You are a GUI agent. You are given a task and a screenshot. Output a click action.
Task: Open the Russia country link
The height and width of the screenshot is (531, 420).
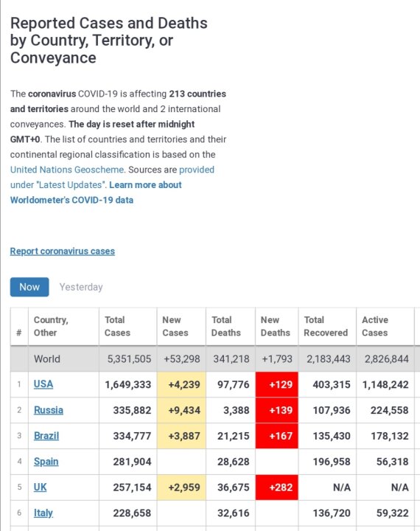49,410
